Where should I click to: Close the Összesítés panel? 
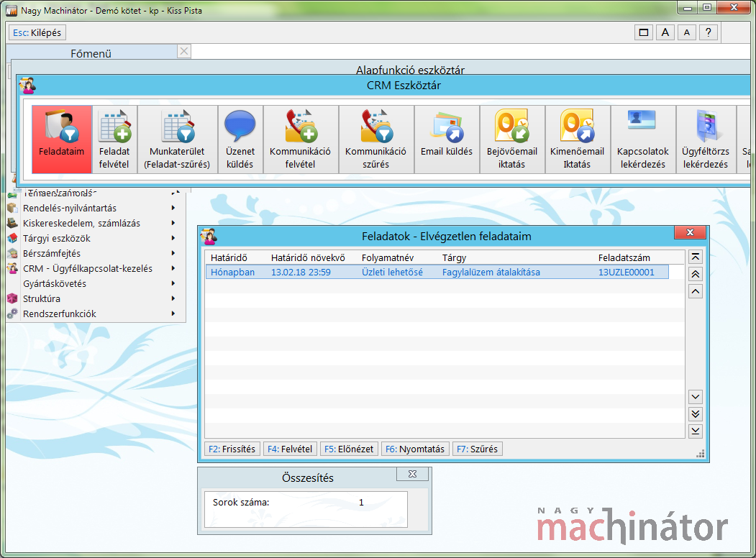tap(412, 474)
